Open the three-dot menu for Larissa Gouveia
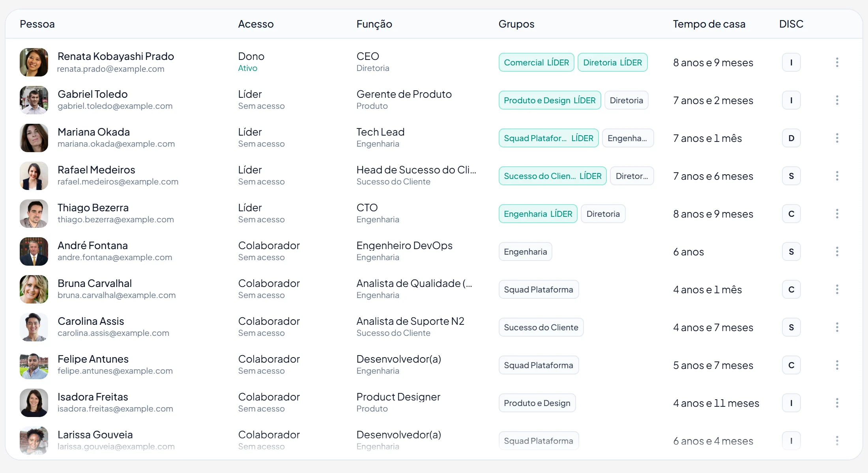Screen dimensions: 868x473 tap(837, 441)
